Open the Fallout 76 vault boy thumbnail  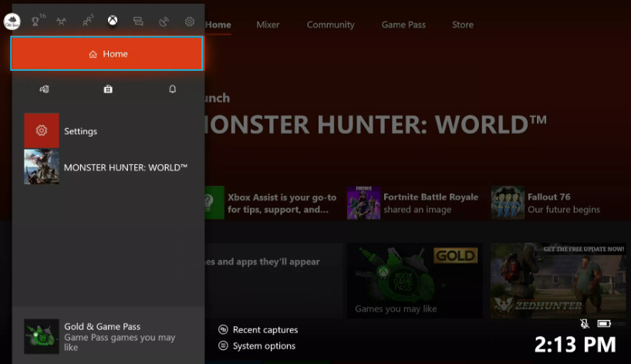pyautogui.click(x=508, y=203)
